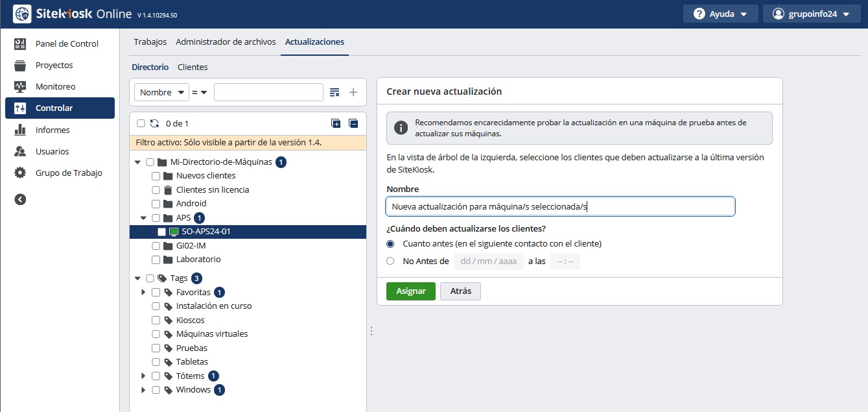Collapse the sidebar with the arrow icon

[20, 200]
